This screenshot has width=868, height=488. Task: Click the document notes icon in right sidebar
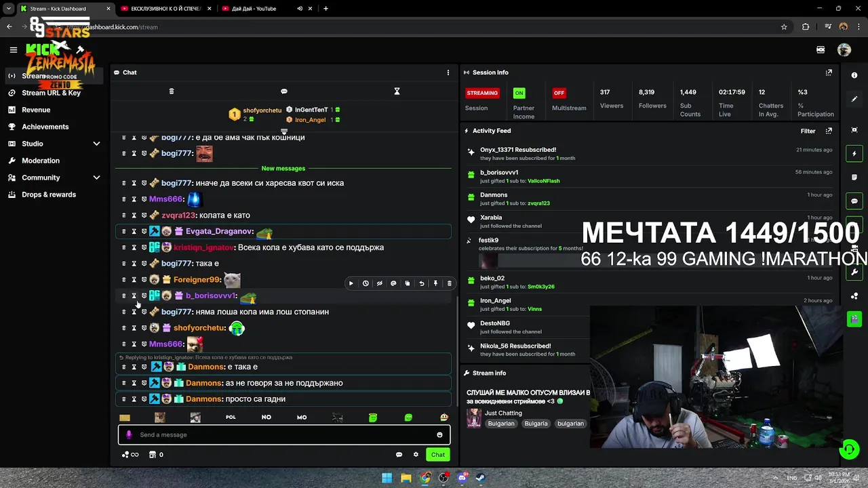pyautogui.click(x=854, y=178)
